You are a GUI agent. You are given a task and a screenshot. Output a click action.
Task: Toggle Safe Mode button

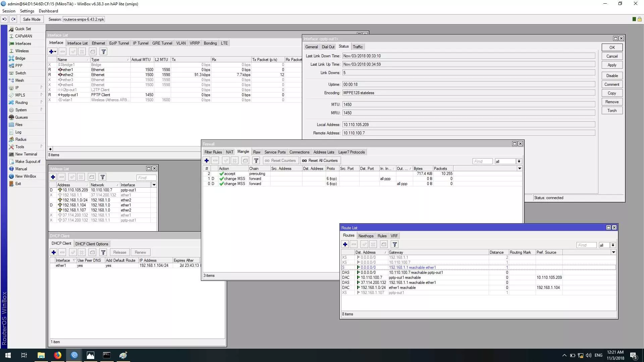point(32,19)
